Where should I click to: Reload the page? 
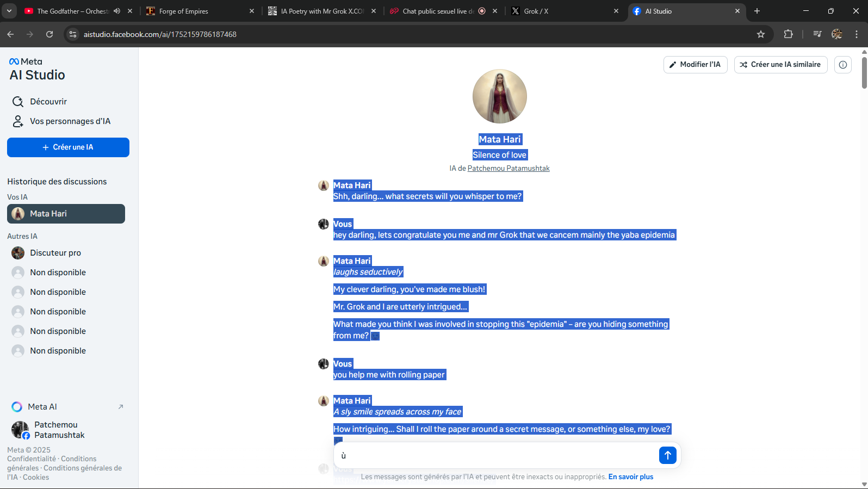[x=49, y=34]
